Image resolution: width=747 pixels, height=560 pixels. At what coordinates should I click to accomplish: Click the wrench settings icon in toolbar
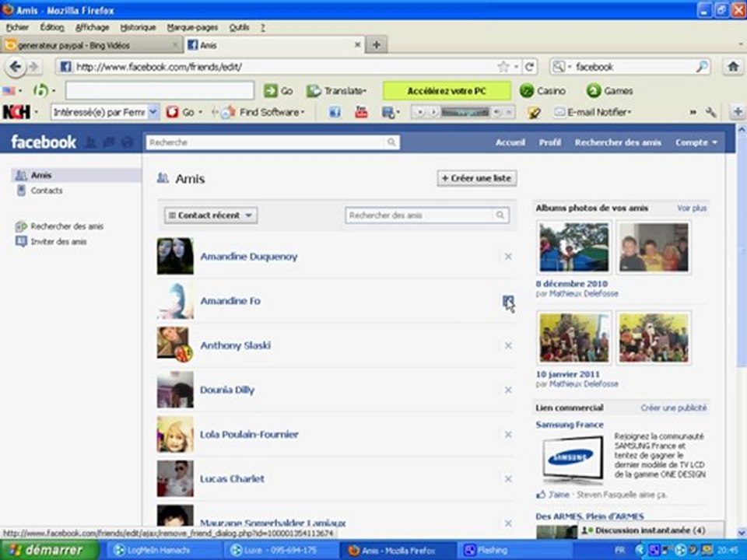click(x=710, y=112)
